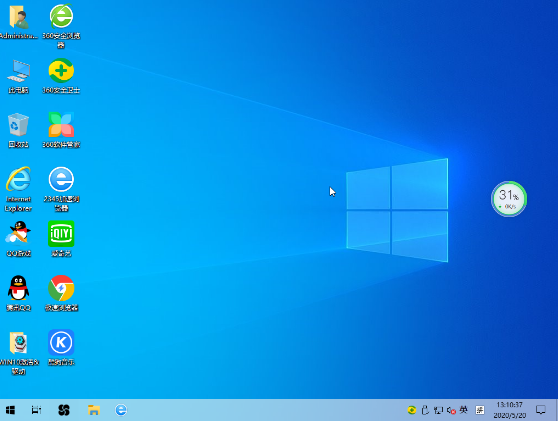Screen dimensions: 558x421
Task: Select the Tencent QQ penguin icon
Action: point(19,288)
